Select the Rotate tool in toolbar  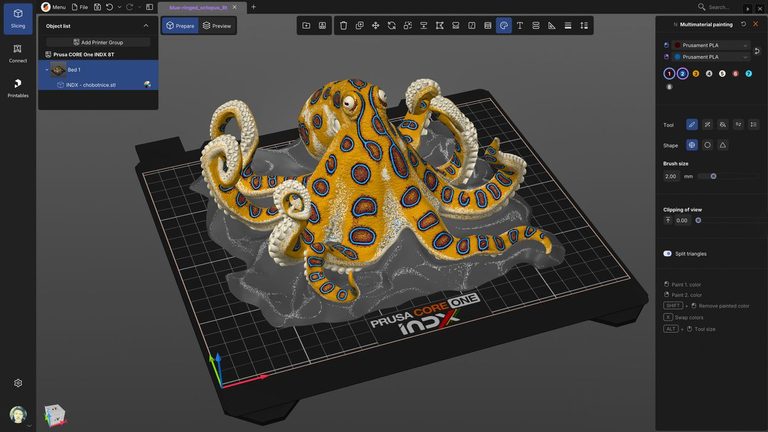tap(391, 25)
